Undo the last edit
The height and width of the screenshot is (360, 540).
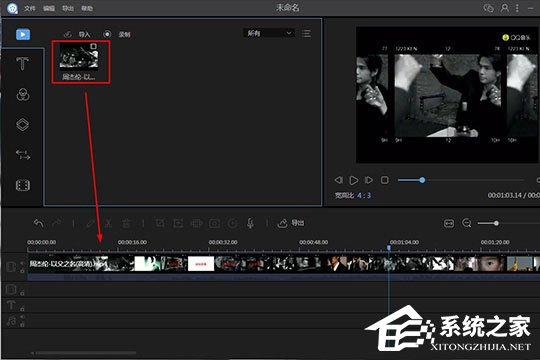point(38,223)
